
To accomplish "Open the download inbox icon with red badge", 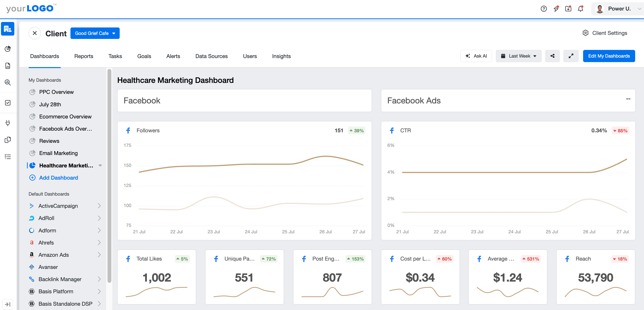I will tap(568, 9).
